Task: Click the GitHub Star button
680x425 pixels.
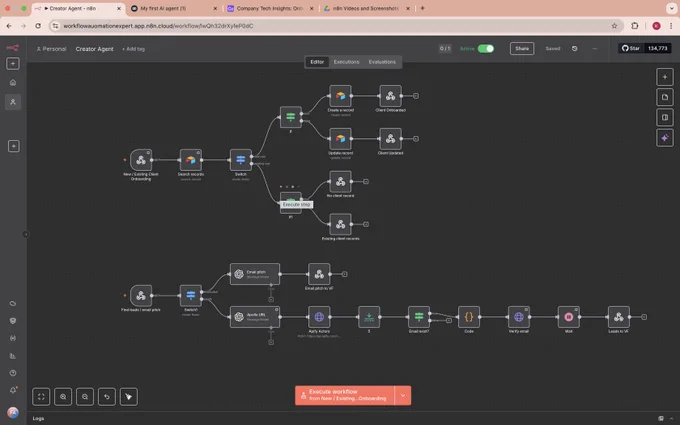Action: pos(631,48)
